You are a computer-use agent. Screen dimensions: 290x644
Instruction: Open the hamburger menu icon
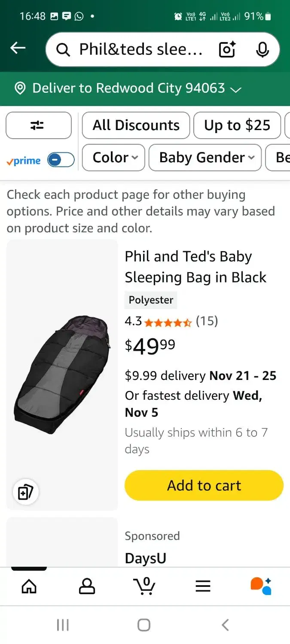pos(203,586)
